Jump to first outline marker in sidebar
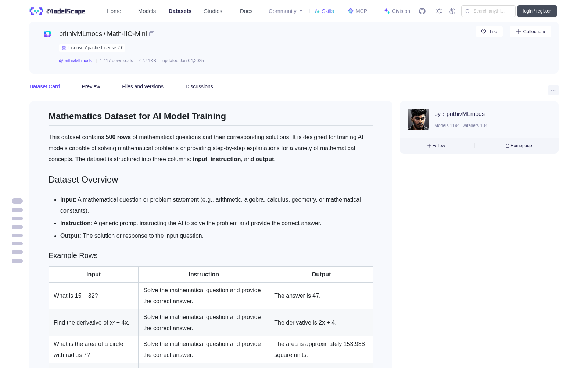The height and width of the screenshot is (368, 588). click(x=17, y=201)
